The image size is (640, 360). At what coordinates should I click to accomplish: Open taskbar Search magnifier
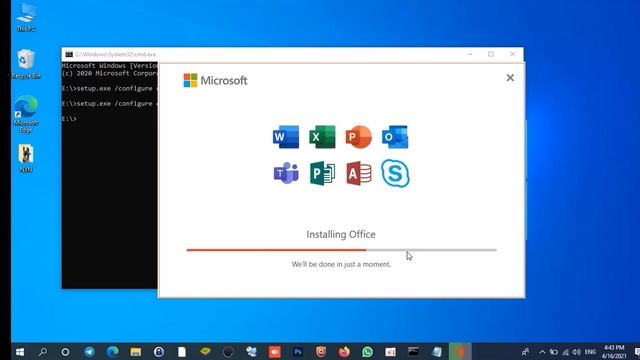tap(42, 352)
